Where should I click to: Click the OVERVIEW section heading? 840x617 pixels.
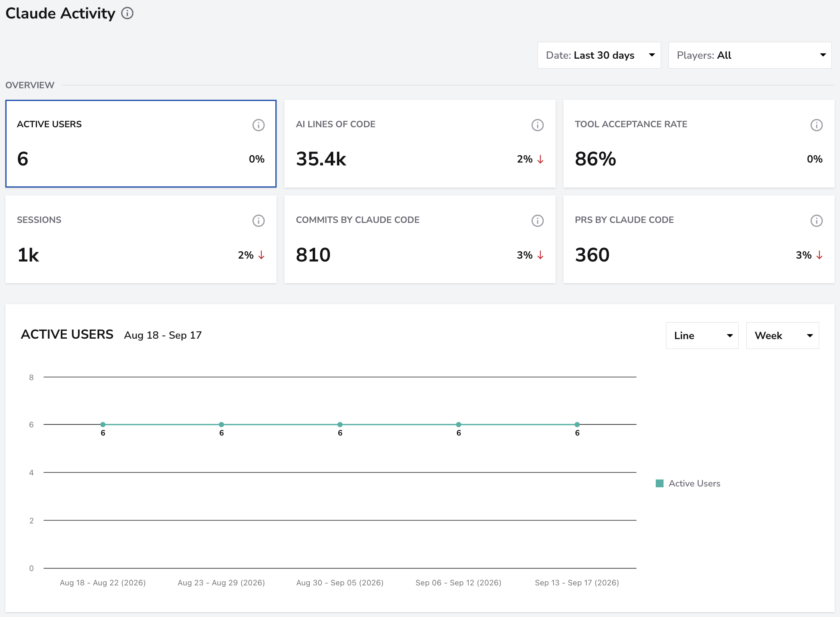pos(30,85)
